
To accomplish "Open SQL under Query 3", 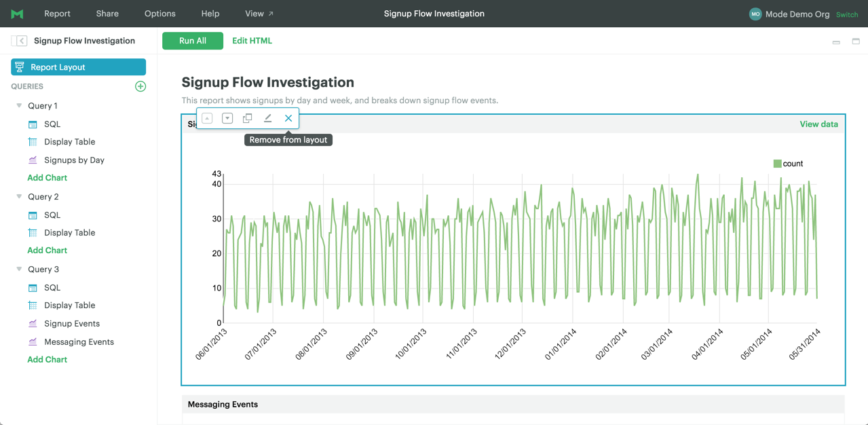I will [52, 288].
